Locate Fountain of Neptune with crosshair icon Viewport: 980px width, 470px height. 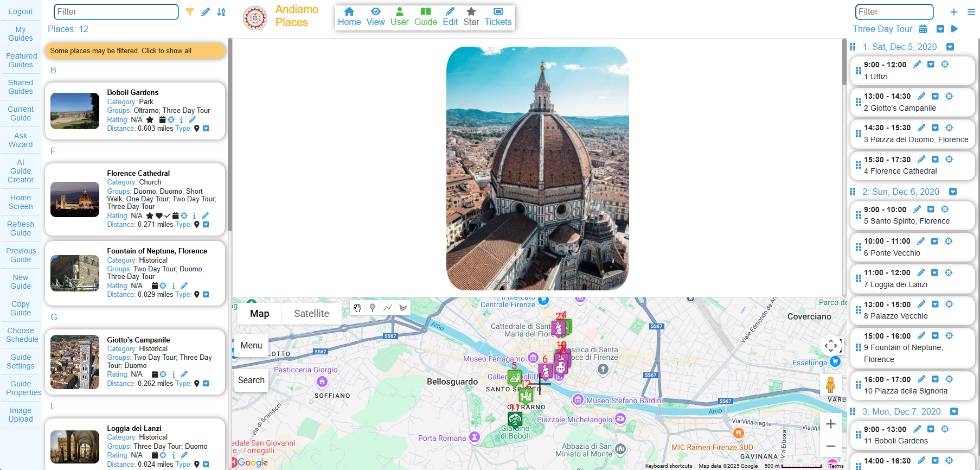pos(163,286)
